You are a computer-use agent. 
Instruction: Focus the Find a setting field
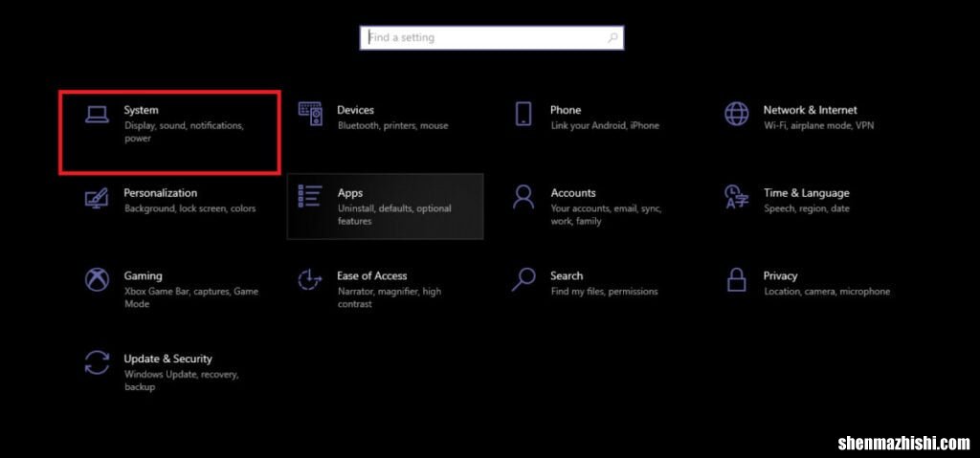click(492, 37)
